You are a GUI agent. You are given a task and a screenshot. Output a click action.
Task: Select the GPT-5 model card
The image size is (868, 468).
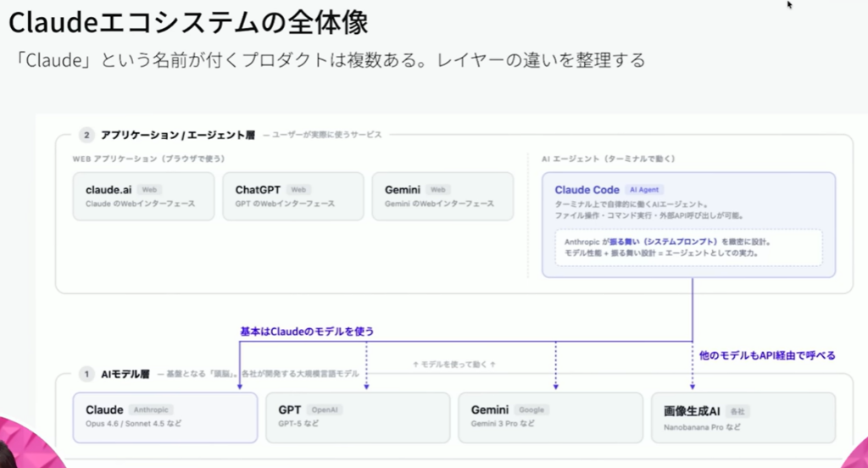click(357, 417)
